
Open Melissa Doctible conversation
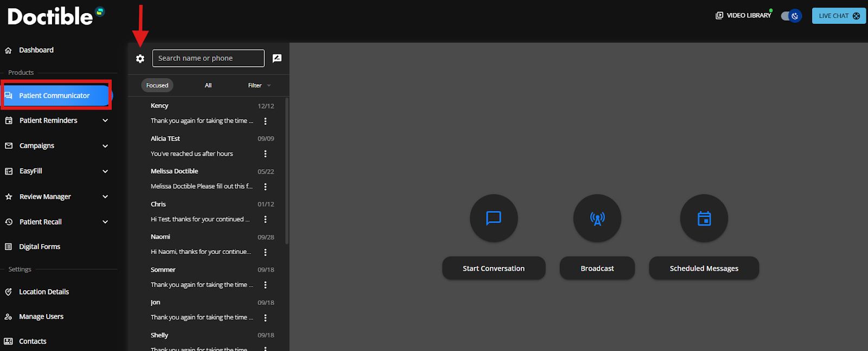[x=208, y=179]
